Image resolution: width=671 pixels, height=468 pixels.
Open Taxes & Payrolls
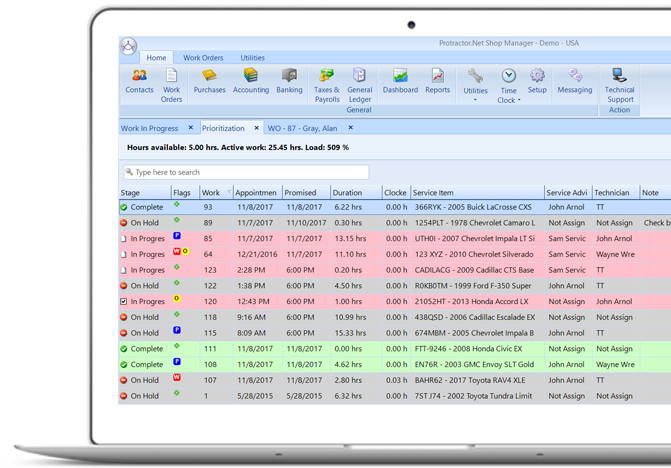pos(327,86)
